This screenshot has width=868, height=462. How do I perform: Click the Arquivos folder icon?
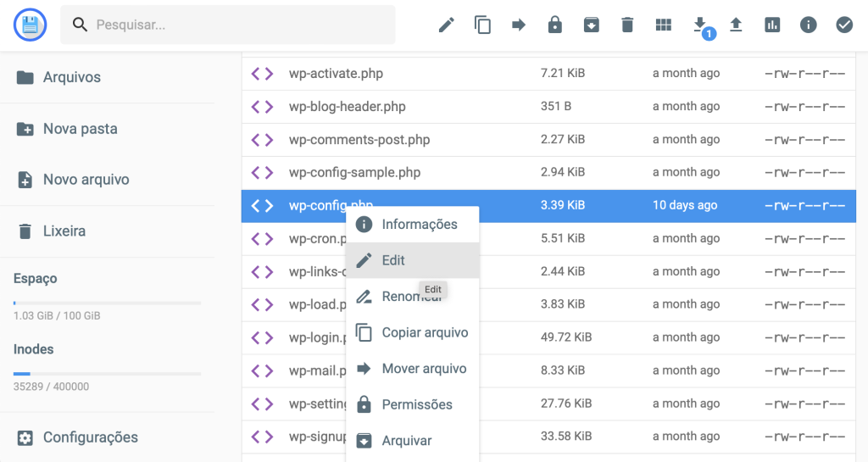click(x=25, y=77)
